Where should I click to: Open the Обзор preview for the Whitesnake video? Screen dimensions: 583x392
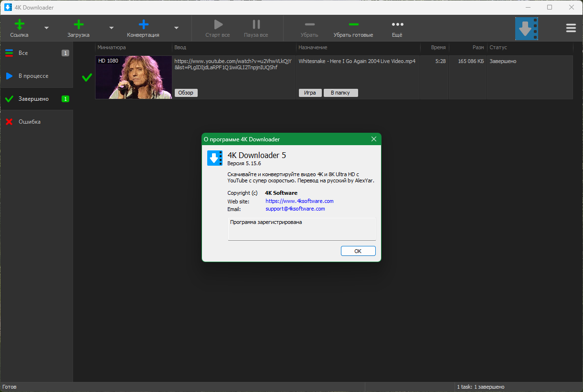[186, 93]
